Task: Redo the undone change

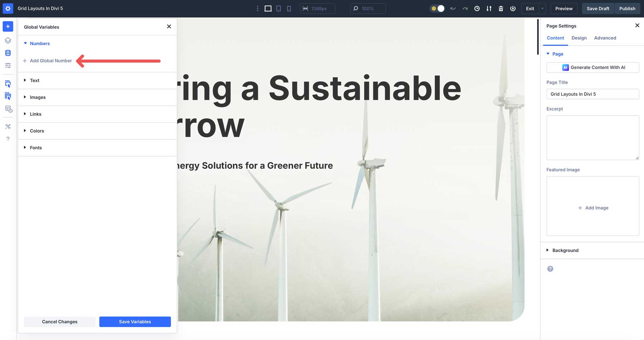Action: (465, 8)
